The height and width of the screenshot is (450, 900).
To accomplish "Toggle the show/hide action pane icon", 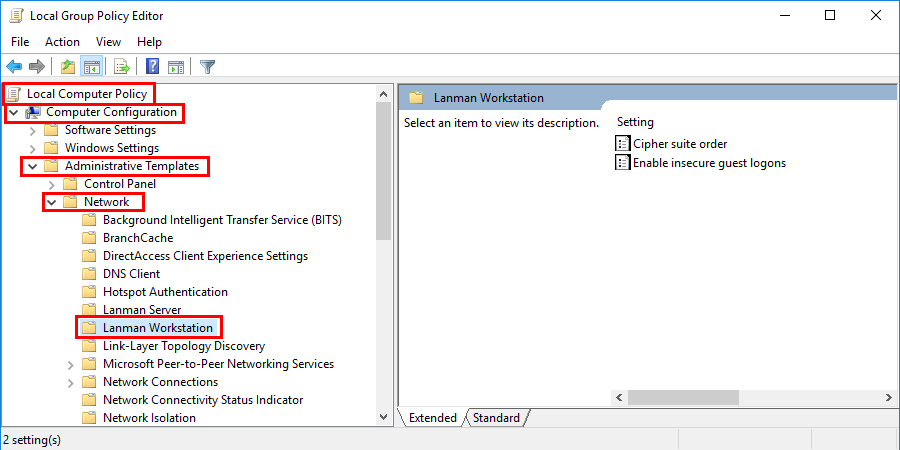I will 176,67.
